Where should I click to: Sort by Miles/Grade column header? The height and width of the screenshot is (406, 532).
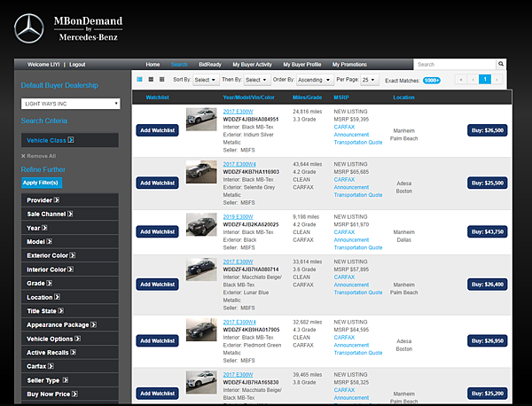[x=307, y=98]
